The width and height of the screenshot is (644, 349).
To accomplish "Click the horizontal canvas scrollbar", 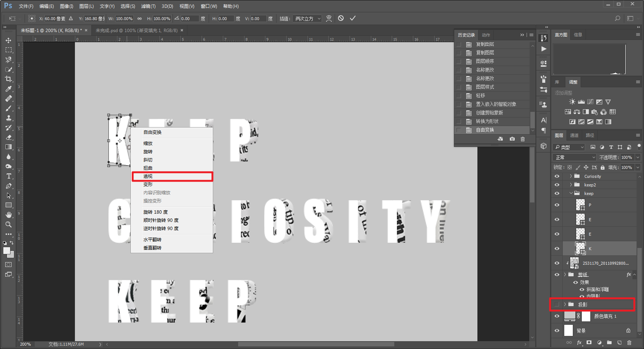I will [x=316, y=344].
